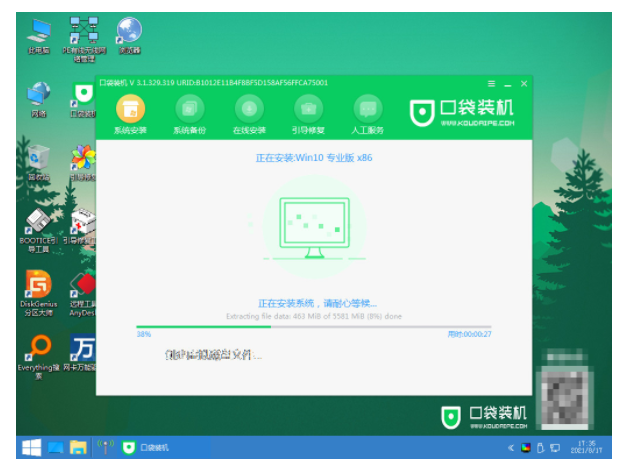
Task: Select the 浏览器 browser desktop icon
Action: (129, 36)
